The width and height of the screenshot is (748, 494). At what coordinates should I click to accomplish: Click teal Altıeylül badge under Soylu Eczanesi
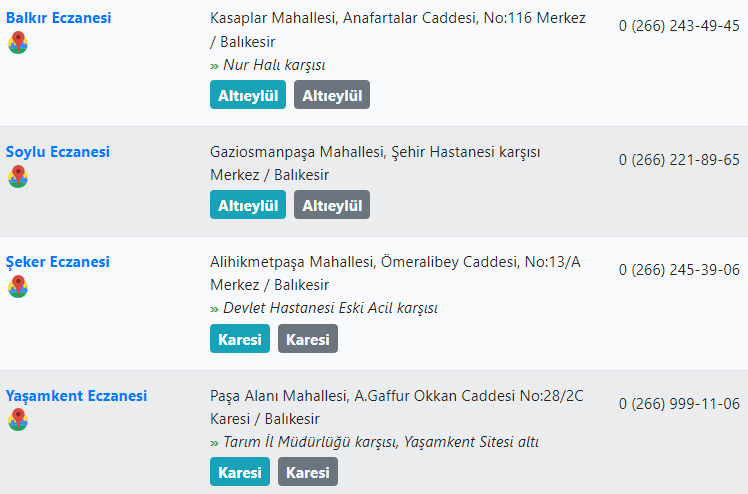248,205
